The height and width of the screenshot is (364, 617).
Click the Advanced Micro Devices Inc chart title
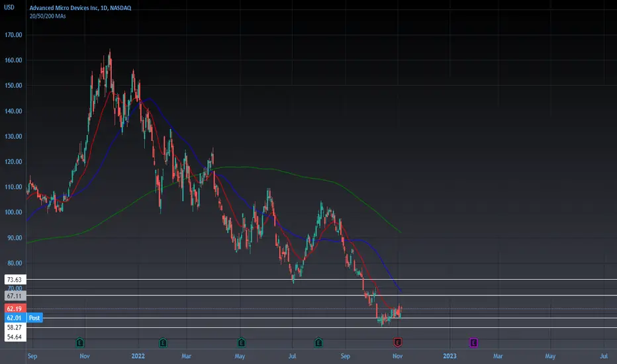80,8
